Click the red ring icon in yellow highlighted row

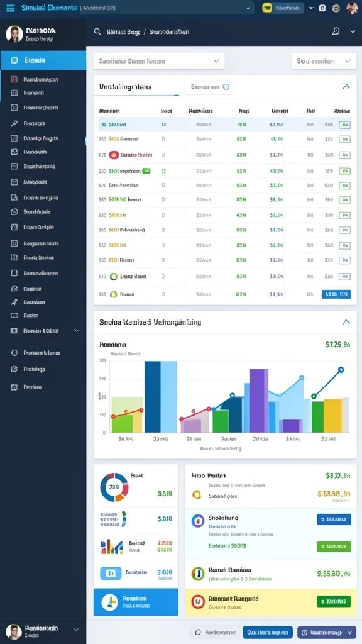[x=198, y=602]
